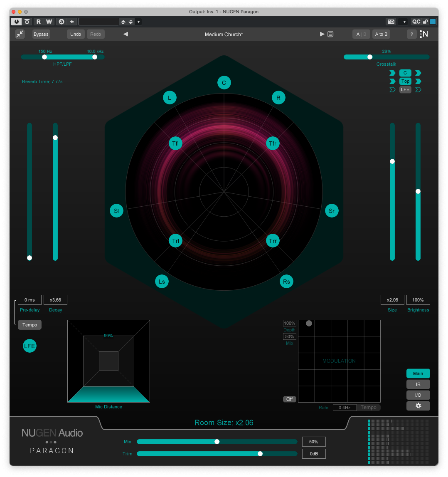448x477 pixels.
Task: Select the Tfl top front-left speaker node
Action: click(x=176, y=144)
